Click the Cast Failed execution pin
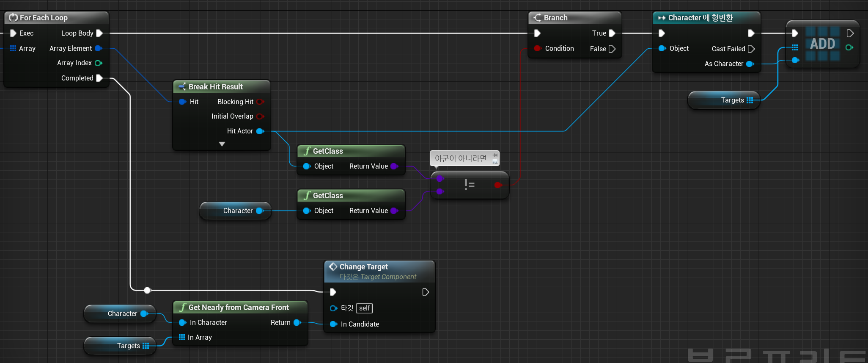The height and width of the screenshot is (363, 868). (x=751, y=49)
